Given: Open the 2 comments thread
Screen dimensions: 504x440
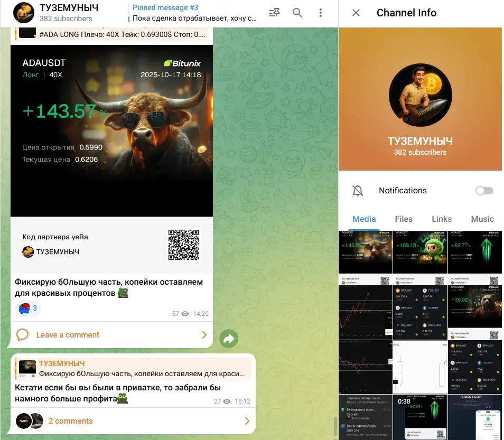Looking at the screenshot, I should click(70, 421).
